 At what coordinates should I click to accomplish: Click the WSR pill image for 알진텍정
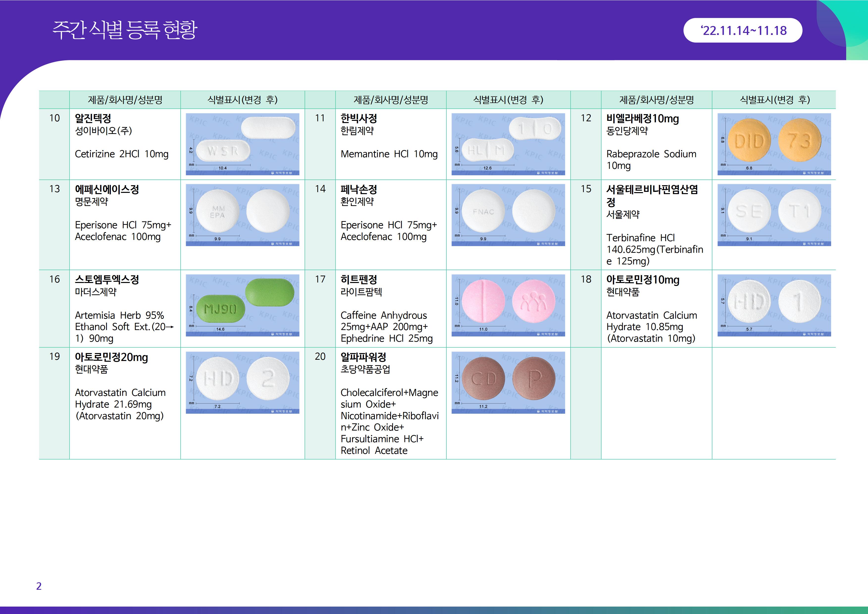click(242, 144)
